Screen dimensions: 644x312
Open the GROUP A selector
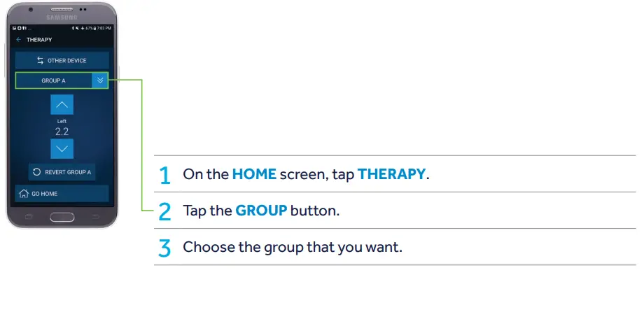53,80
